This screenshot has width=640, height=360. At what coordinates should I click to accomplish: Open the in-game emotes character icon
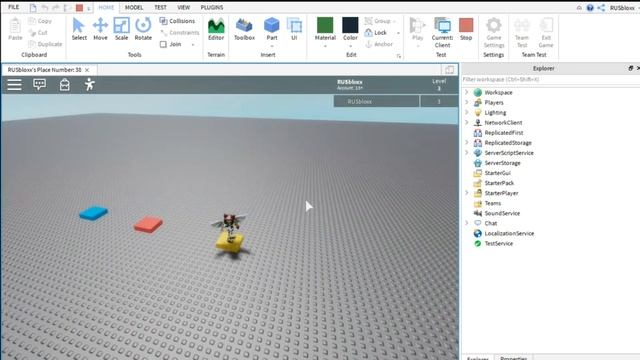tap(89, 84)
